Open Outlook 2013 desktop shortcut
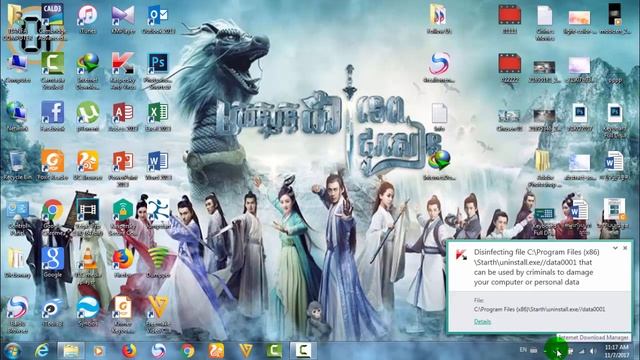Image resolution: width=640 pixels, height=360 pixels. coord(158,16)
